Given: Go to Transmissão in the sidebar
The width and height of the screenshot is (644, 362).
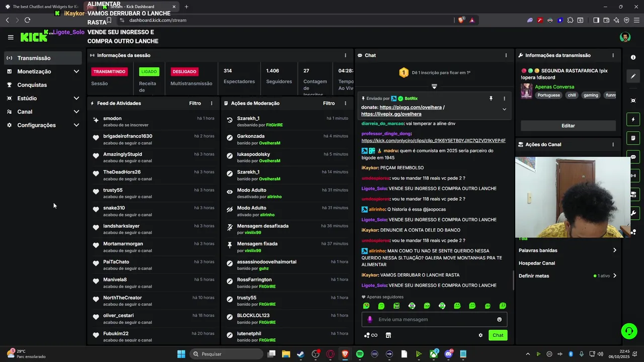Looking at the screenshot, I should [43, 58].
